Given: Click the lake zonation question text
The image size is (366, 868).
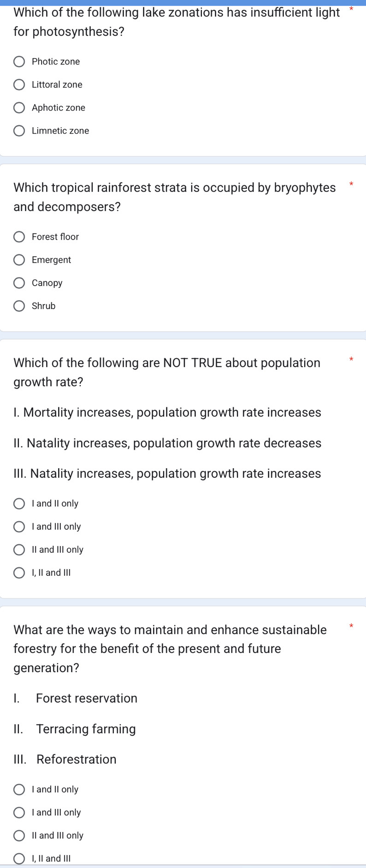Looking at the screenshot, I should 175,22.
